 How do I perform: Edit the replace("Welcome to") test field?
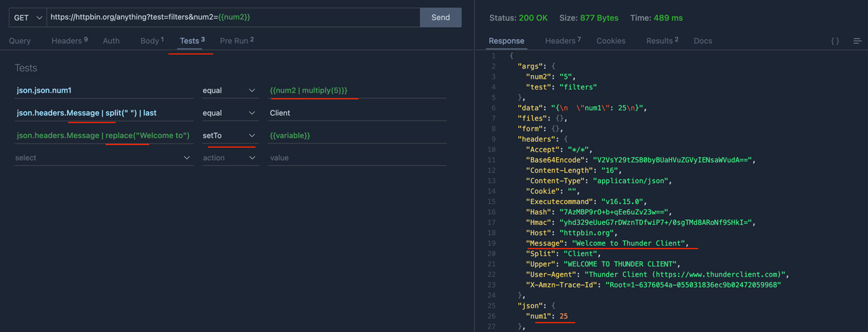pyautogui.click(x=104, y=135)
